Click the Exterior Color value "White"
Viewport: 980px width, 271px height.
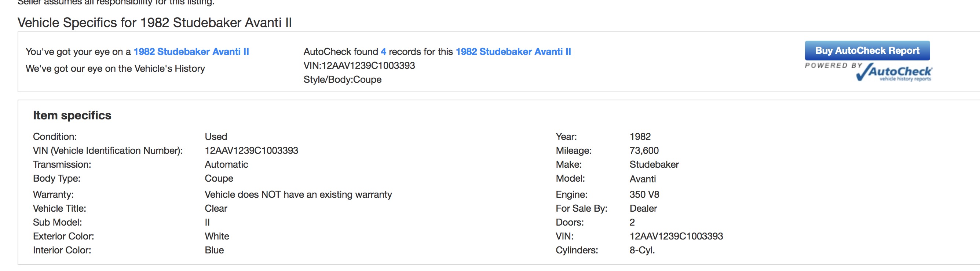[217, 237]
